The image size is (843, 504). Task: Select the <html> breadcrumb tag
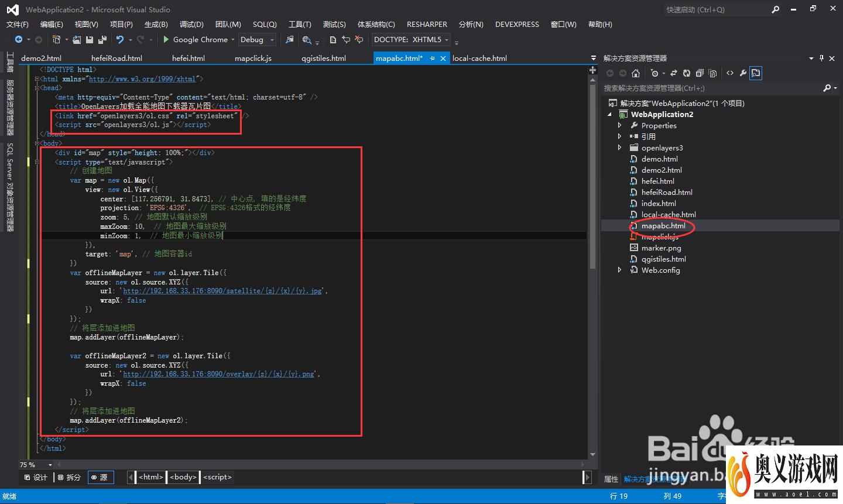click(x=151, y=477)
